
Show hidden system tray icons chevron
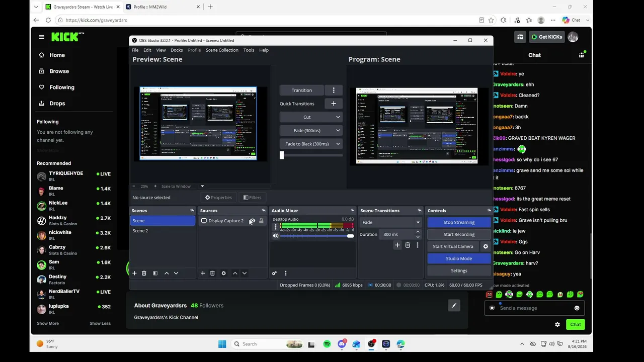522,344
